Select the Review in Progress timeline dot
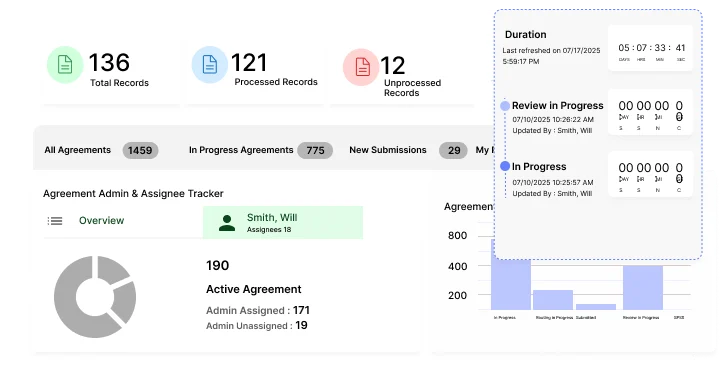The width and height of the screenshot is (720, 370). (505, 106)
